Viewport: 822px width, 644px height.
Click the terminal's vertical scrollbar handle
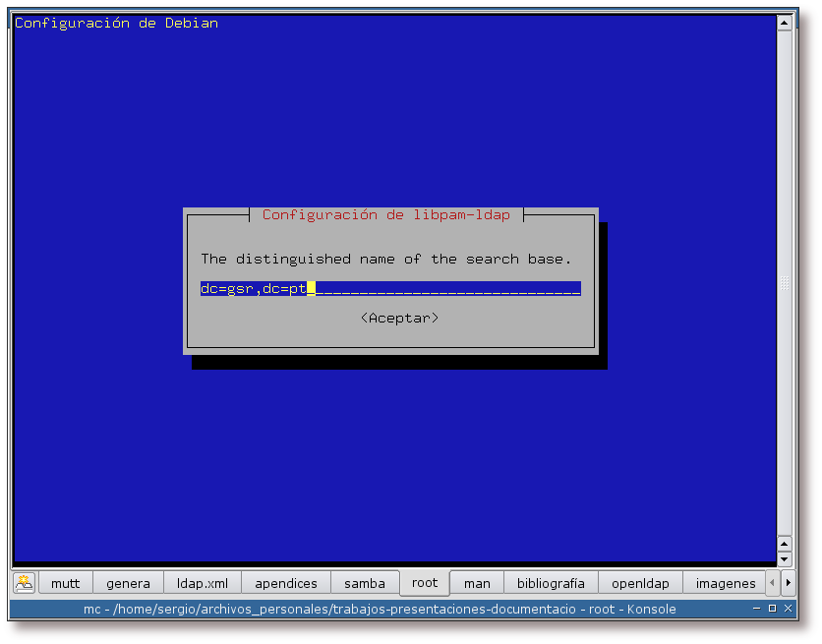(785, 283)
